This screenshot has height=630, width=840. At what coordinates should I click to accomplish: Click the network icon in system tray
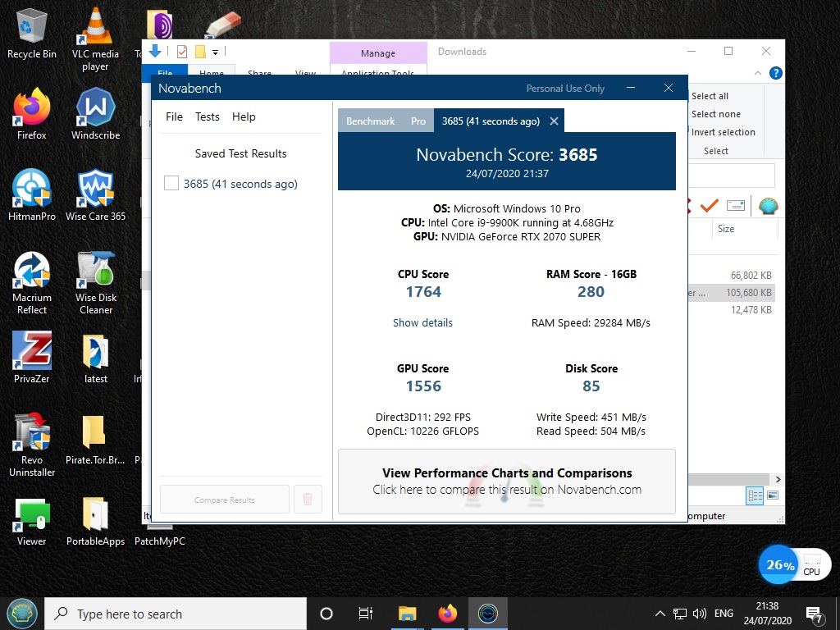pos(680,614)
